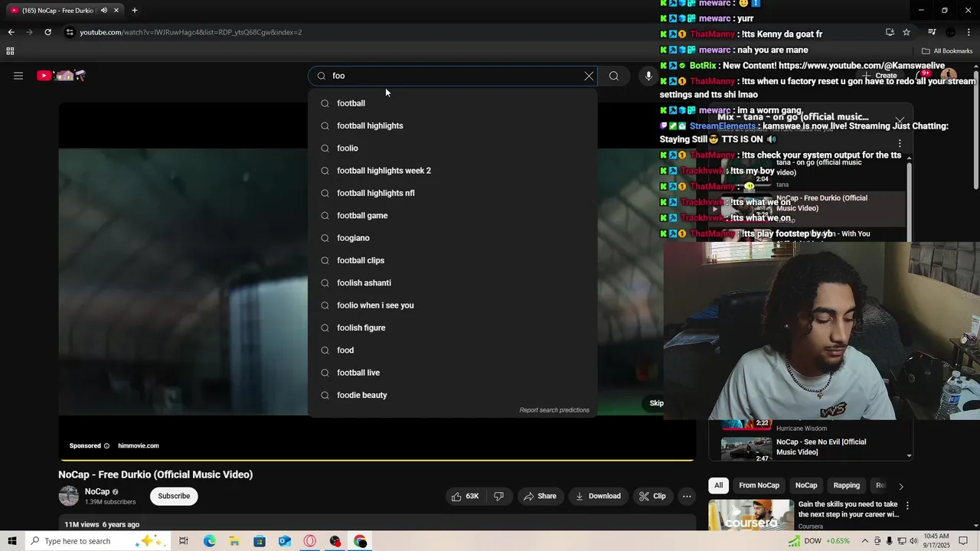Viewport: 980px width, 551px height.
Task: Open Task View on taskbar
Action: point(184,541)
